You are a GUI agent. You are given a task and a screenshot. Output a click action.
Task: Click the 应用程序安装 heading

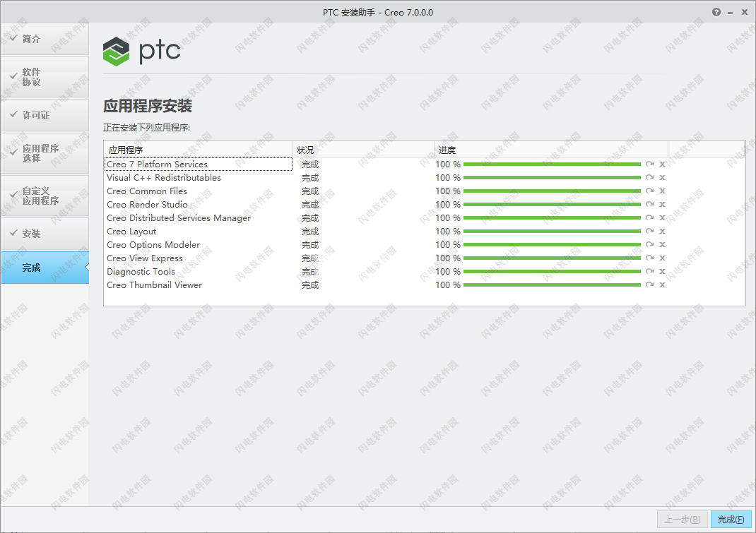tap(148, 106)
